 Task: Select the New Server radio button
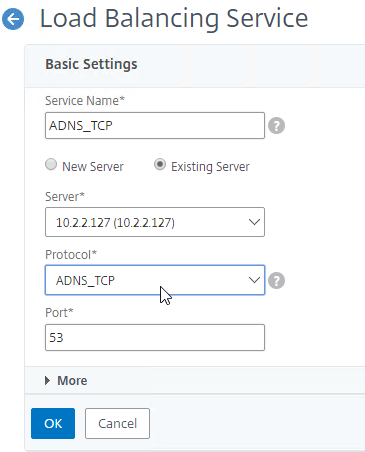pos(51,164)
